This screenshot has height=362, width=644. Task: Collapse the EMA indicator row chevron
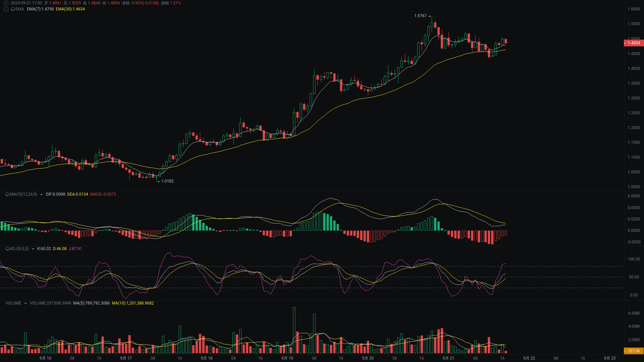tap(5, 9)
